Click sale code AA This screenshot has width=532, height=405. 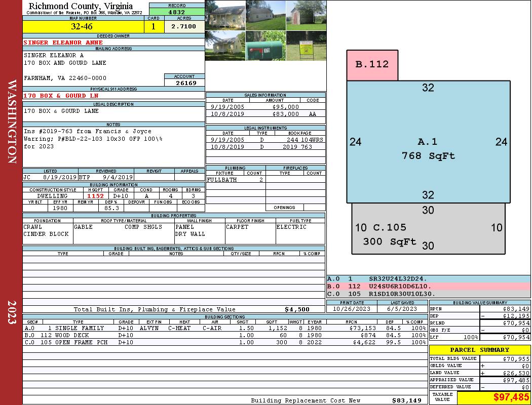pyautogui.click(x=313, y=114)
